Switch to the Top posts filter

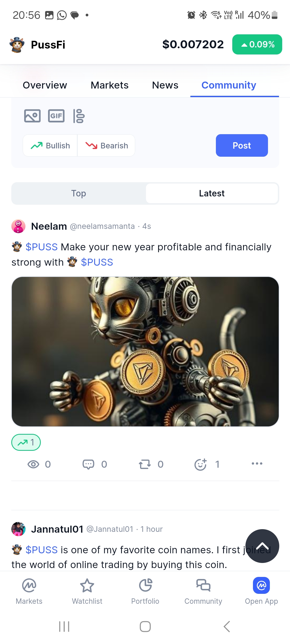coord(79,193)
